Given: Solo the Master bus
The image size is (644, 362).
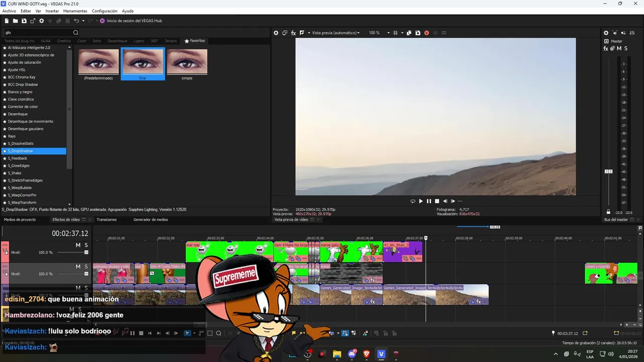Looking at the screenshot, I should coord(626,48).
